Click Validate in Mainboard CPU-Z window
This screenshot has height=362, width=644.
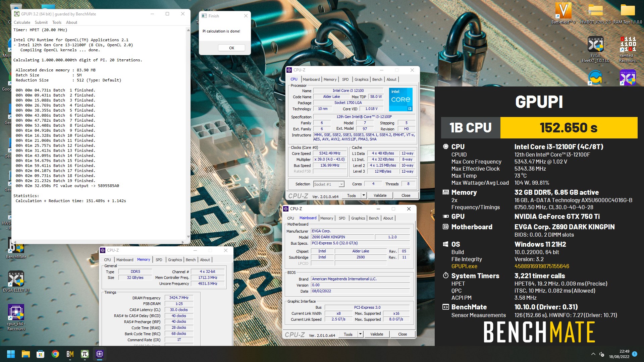pos(376,334)
